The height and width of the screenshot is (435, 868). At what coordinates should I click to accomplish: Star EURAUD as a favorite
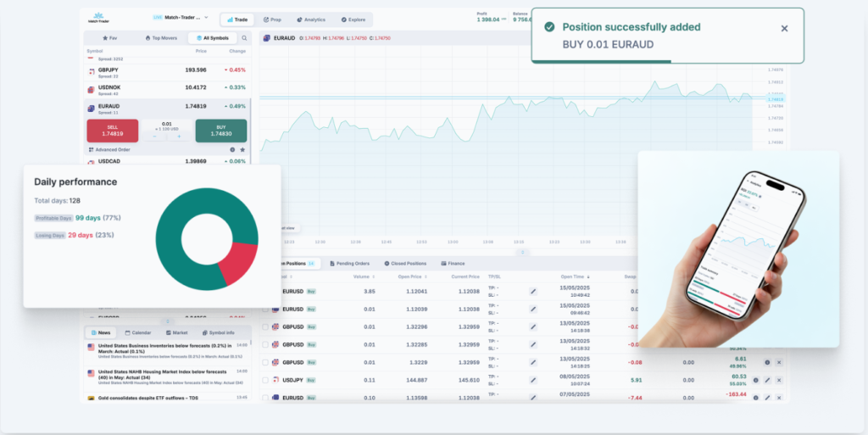tap(242, 149)
